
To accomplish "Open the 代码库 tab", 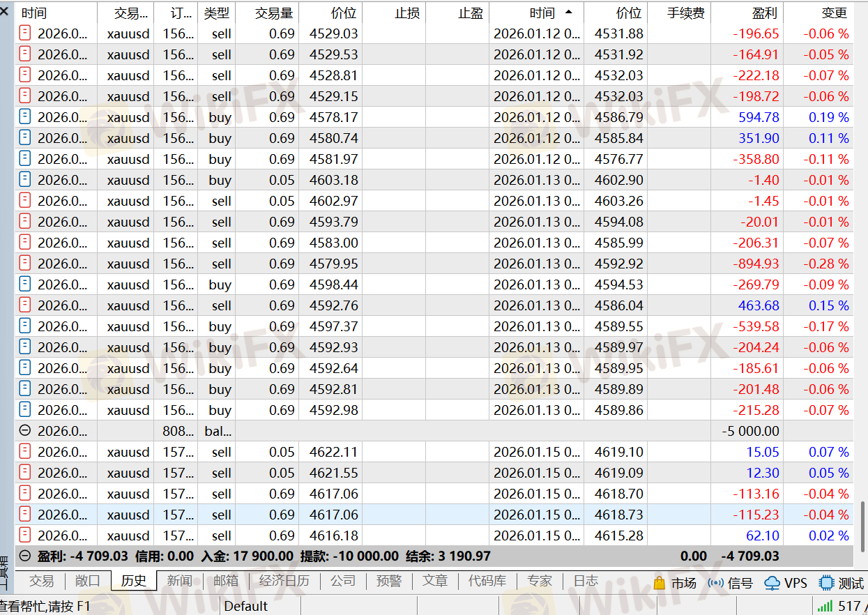I will tap(487, 581).
